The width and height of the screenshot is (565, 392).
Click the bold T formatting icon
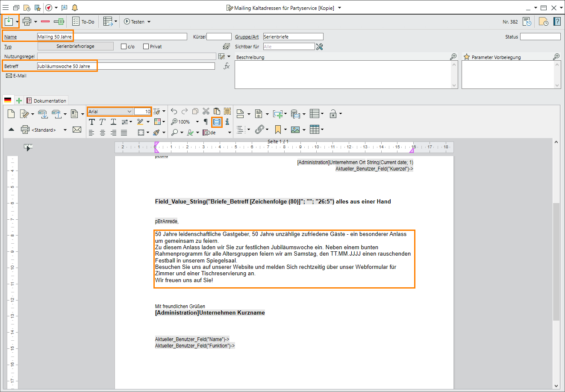point(91,122)
